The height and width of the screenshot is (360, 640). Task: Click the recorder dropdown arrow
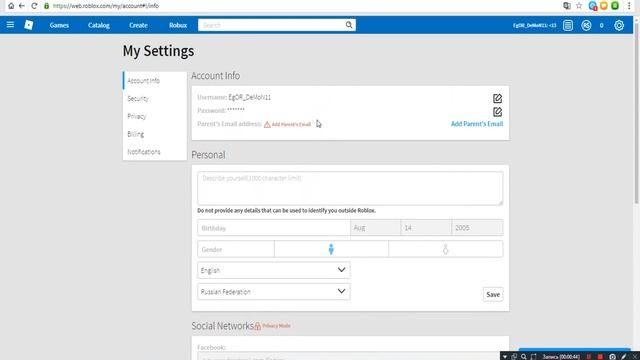click(505, 357)
